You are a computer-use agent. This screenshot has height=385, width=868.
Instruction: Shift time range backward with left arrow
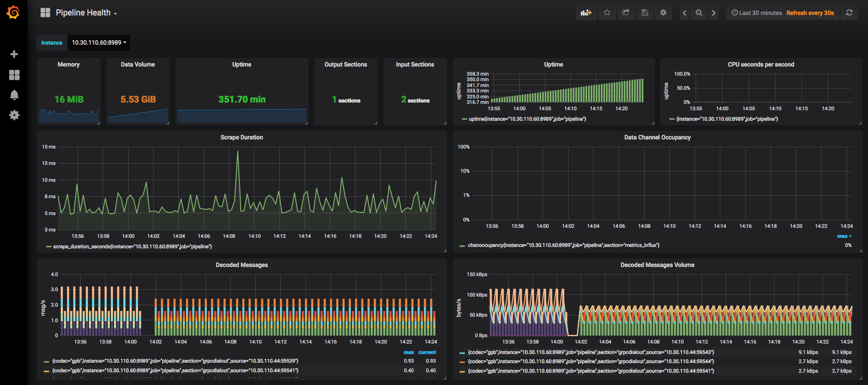click(x=684, y=13)
